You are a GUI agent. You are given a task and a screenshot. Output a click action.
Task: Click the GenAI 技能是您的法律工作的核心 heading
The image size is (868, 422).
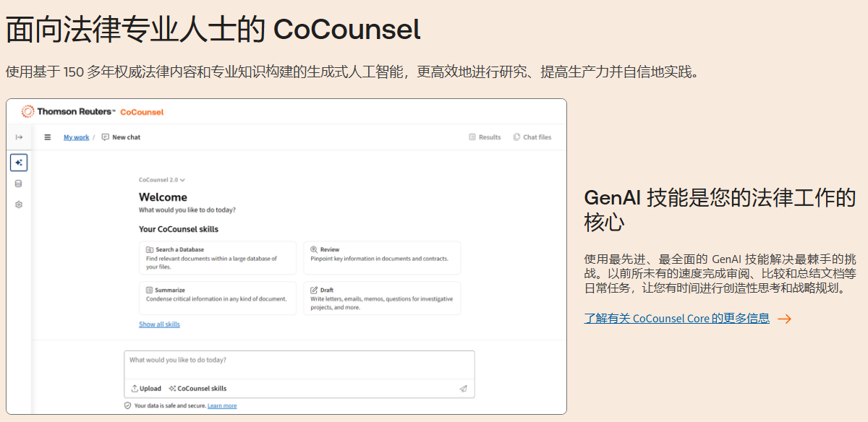pos(720,210)
